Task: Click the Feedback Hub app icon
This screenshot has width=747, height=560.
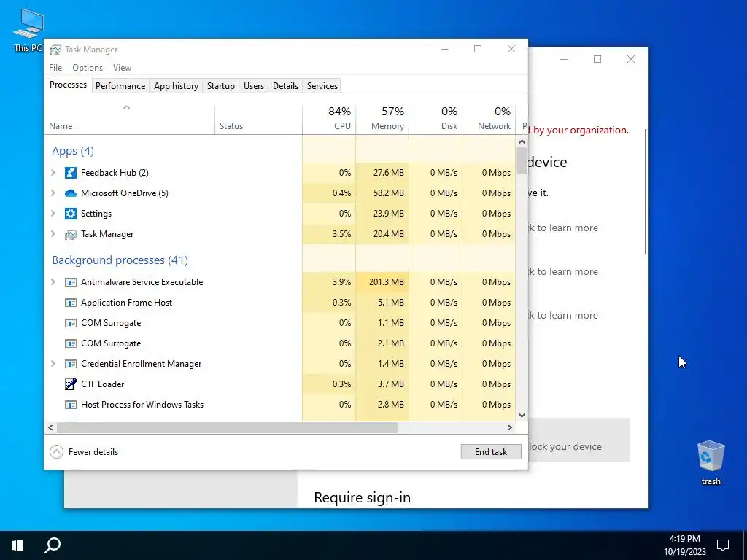Action: [71, 173]
